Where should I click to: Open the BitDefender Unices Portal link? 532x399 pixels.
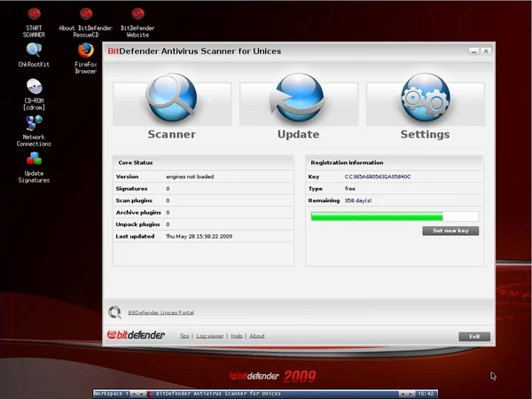(160, 312)
